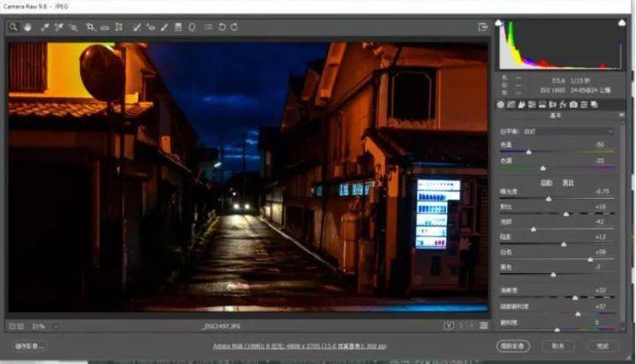Toggle the before/after view (Y) button
Image resolution: width=636 pixels, height=364 pixels.
[x=449, y=325]
